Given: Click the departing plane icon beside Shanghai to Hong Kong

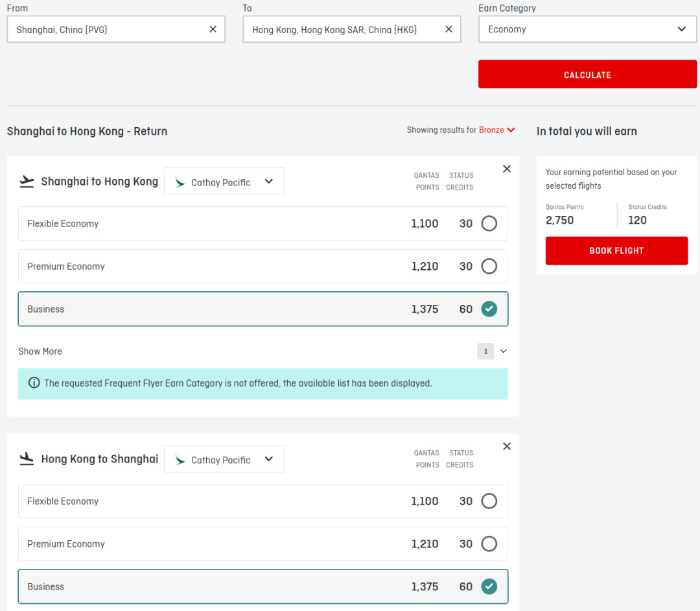Looking at the screenshot, I should tap(27, 182).
